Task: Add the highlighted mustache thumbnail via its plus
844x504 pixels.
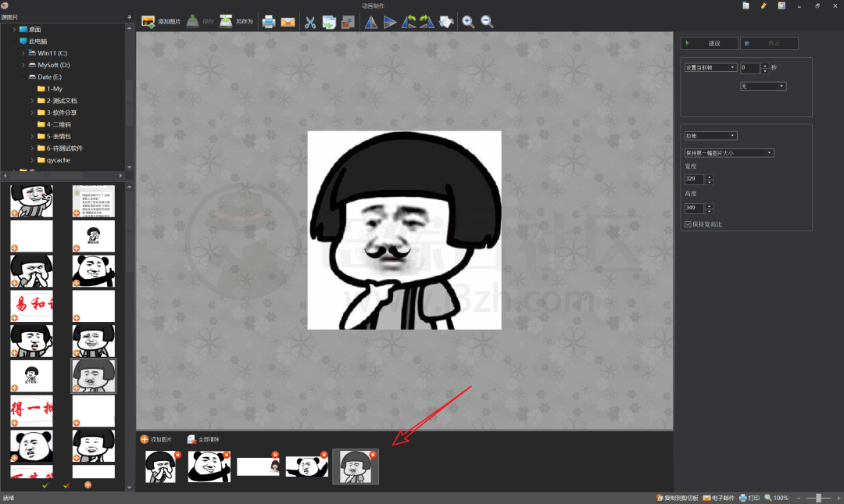Action: point(77,388)
